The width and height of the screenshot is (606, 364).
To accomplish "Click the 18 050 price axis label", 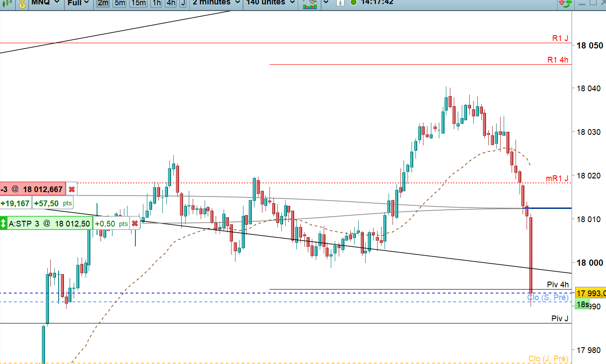I will coord(591,45).
